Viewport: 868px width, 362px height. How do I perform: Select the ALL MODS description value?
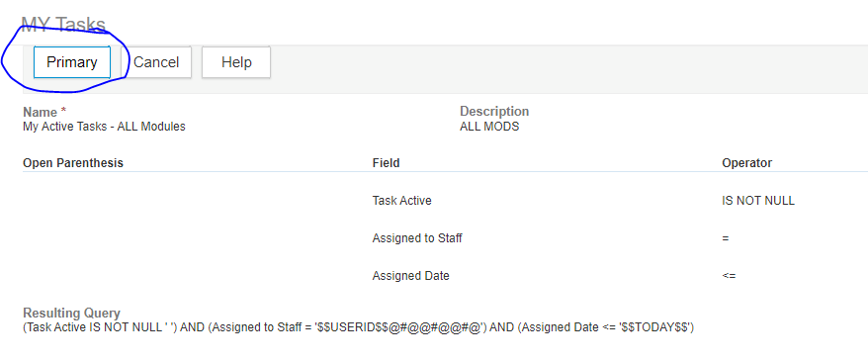pyautogui.click(x=489, y=127)
